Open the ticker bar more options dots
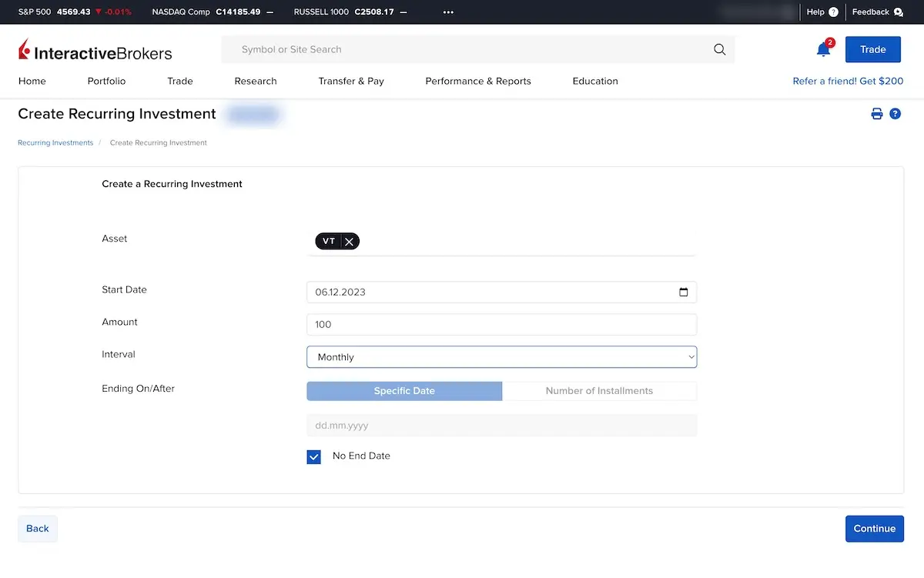This screenshot has width=924, height=578. (x=449, y=12)
